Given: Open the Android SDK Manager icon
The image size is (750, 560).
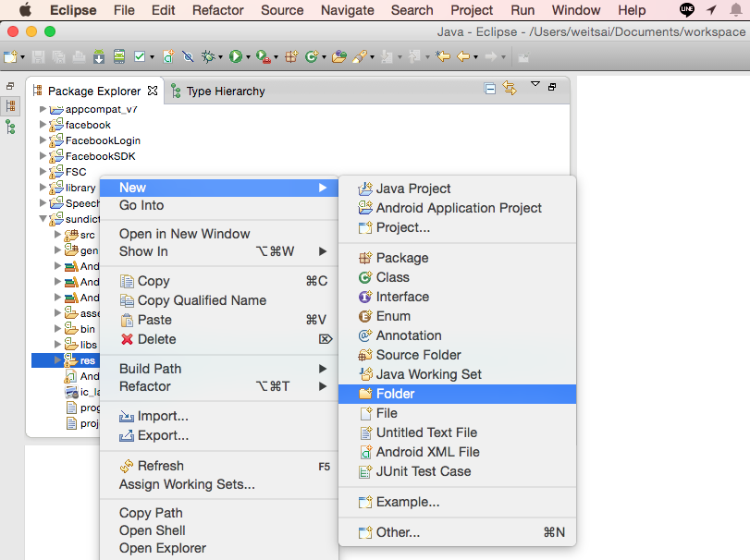Looking at the screenshot, I should 99,56.
